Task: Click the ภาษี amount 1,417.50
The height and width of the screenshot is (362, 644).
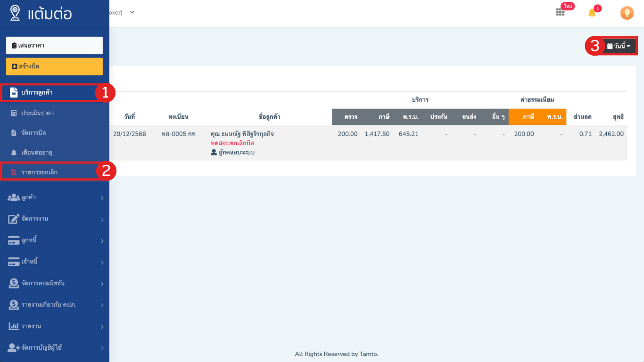Action: (x=377, y=134)
